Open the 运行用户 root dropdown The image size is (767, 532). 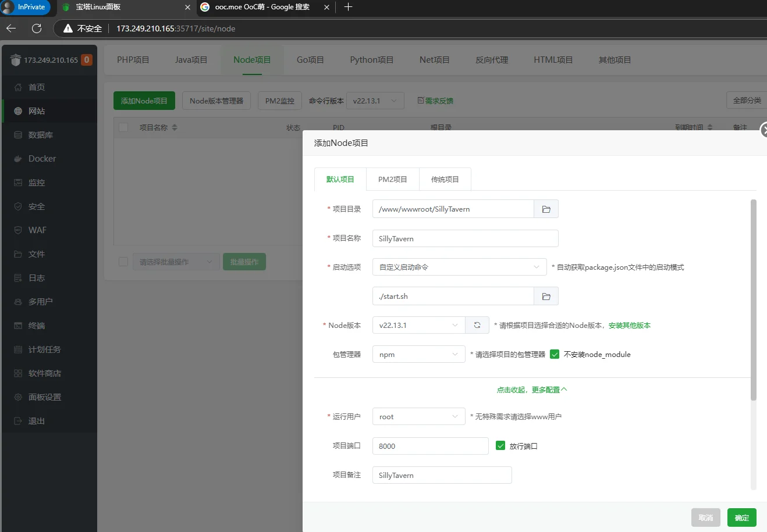pyautogui.click(x=418, y=417)
